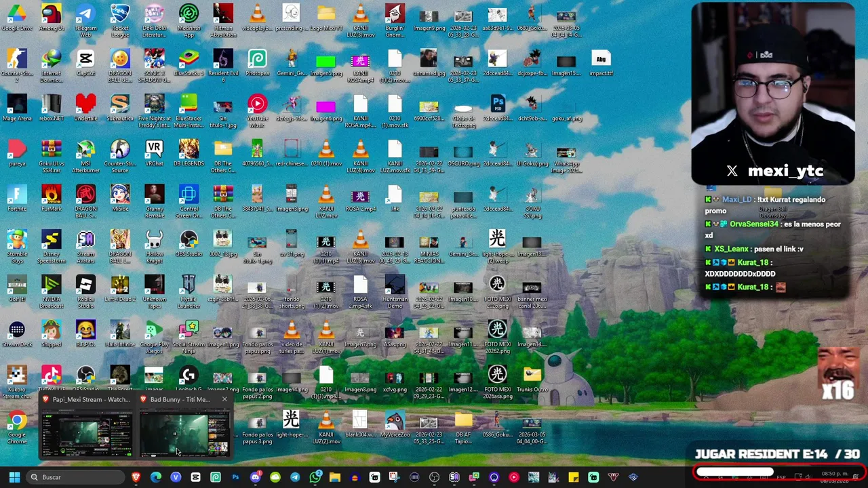Viewport: 868px width, 488px height.
Task: Select Sonic X Shadow Generations icon
Action: click(x=154, y=66)
